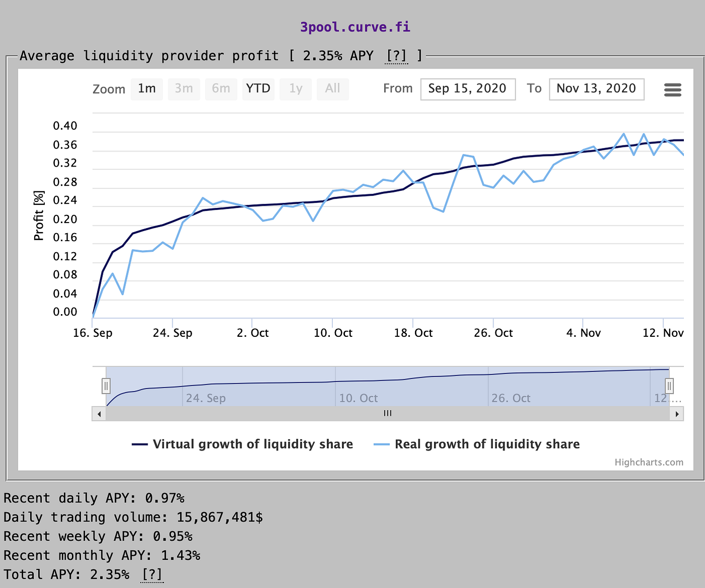Image resolution: width=705 pixels, height=588 pixels.
Task: Click the 'Average liquidity provider profit' heading
Action: [x=149, y=56]
